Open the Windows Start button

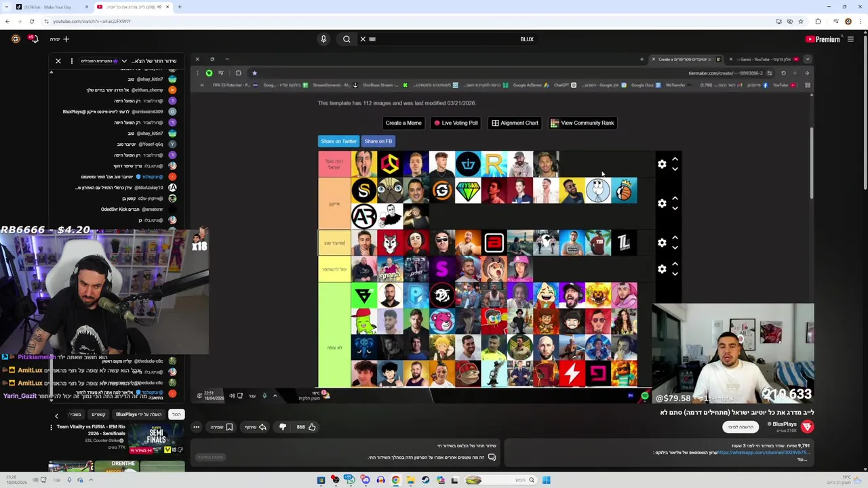click(546, 480)
